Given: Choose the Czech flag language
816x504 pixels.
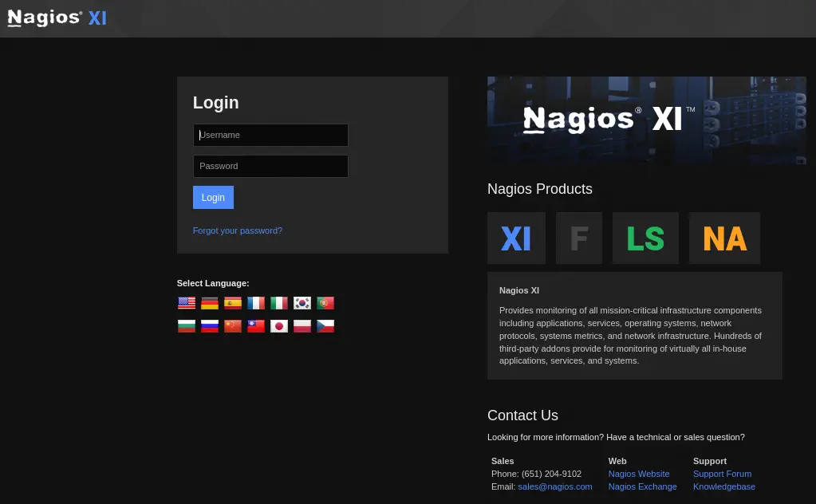Looking at the screenshot, I should pyautogui.click(x=325, y=326).
